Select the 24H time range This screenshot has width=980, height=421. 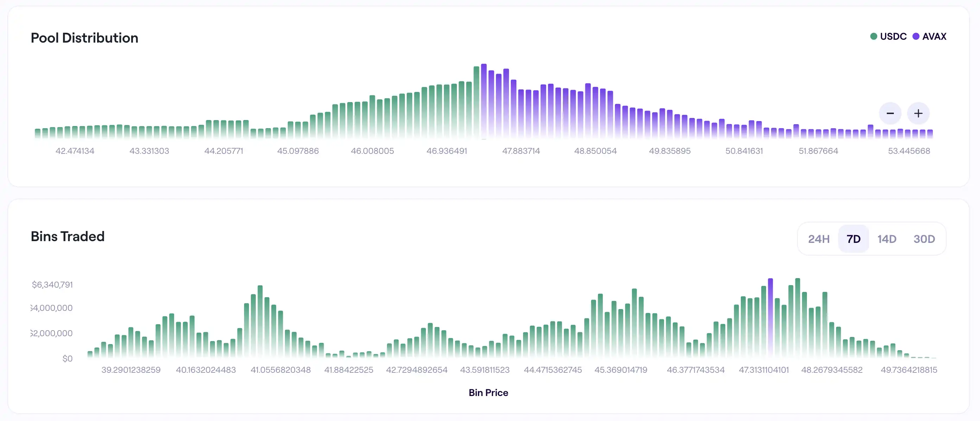pyautogui.click(x=819, y=239)
